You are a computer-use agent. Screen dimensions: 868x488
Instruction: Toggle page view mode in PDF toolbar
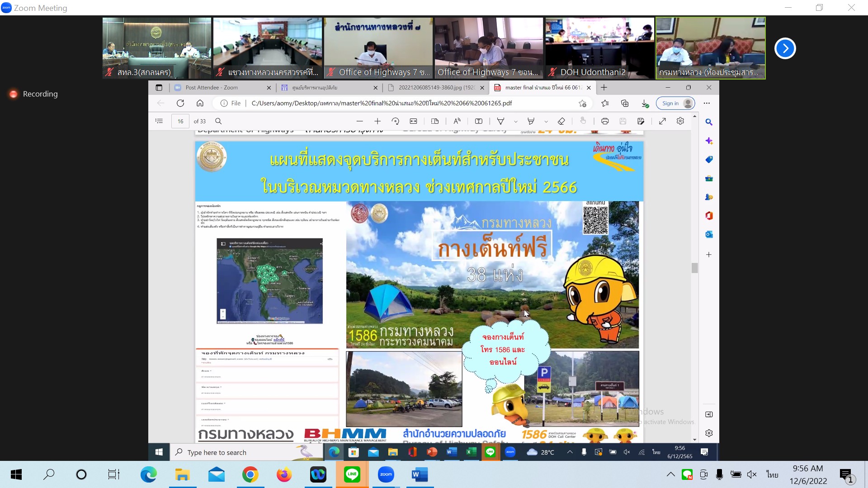(435, 121)
